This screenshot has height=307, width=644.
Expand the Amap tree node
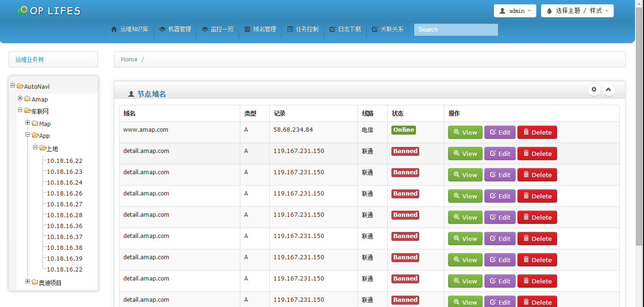(x=20, y=98)
